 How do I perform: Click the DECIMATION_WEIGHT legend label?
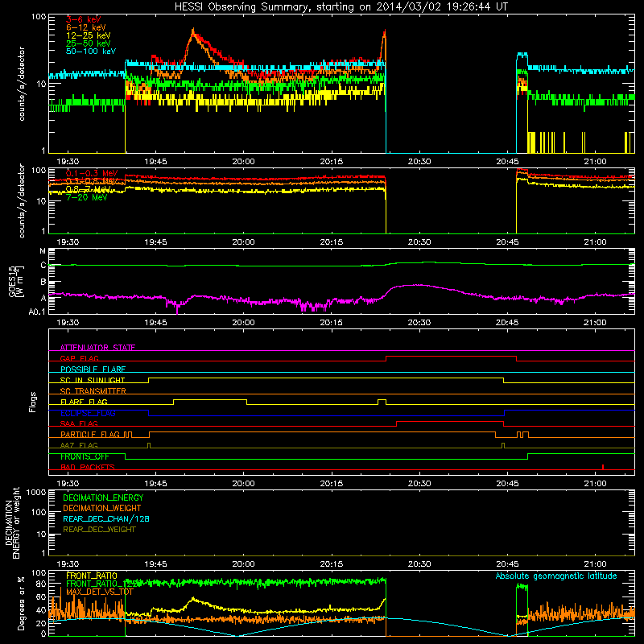[x=102, y=508]
